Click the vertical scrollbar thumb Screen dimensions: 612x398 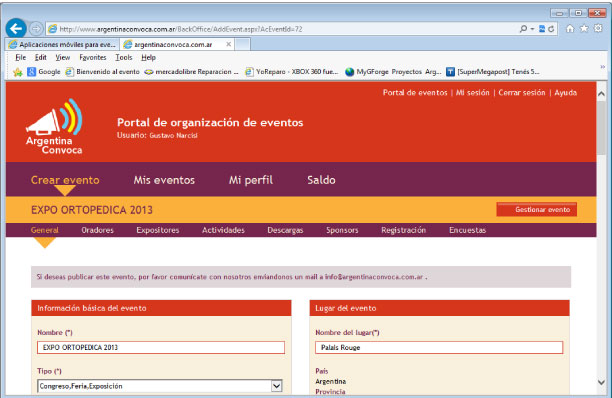[601, 127]
